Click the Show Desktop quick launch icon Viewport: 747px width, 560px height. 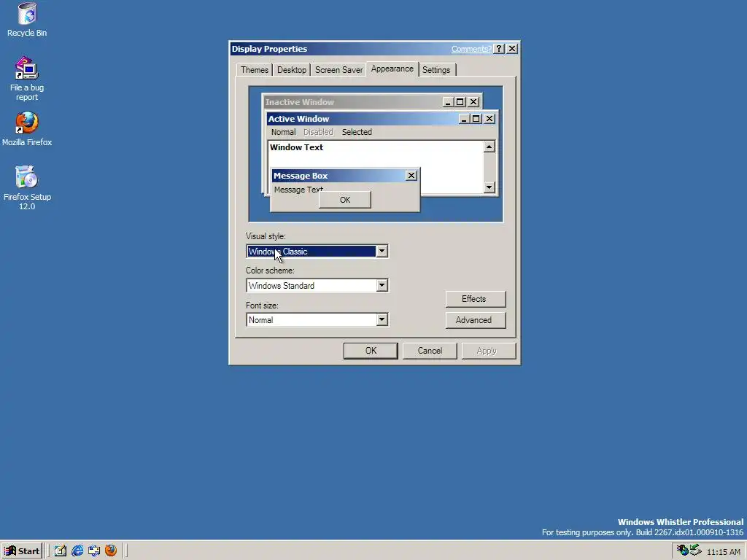60,551
